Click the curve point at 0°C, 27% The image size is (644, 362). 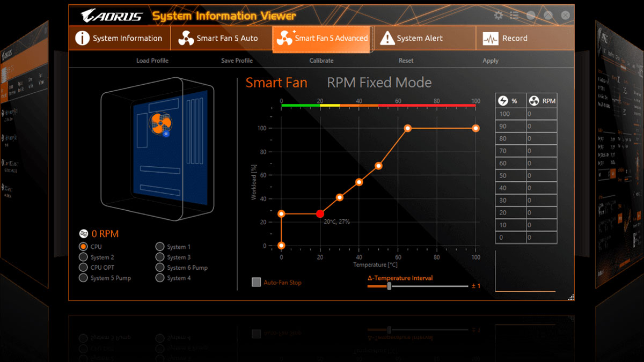pyautogui.click(x=281, y=214)
